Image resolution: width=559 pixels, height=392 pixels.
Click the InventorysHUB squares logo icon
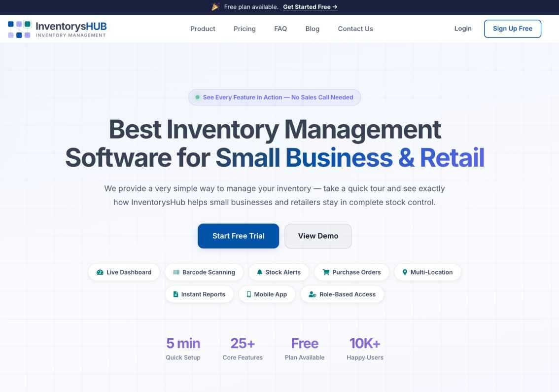click(x=19, y=29)
